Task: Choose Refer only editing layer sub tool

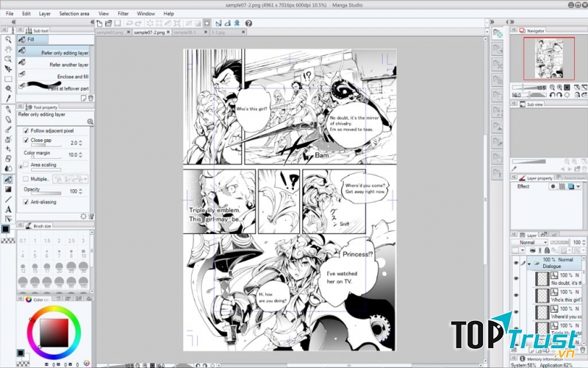Action: [54, 52]
